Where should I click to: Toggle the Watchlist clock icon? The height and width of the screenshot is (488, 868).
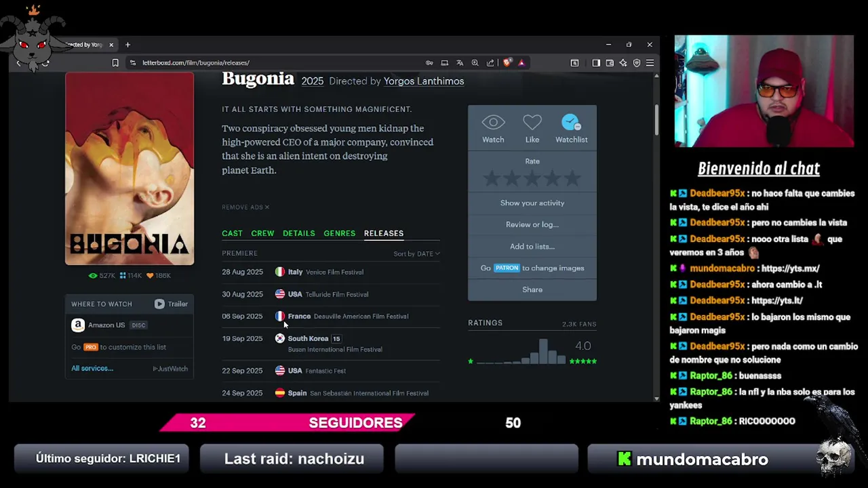[x=571, y=122]
